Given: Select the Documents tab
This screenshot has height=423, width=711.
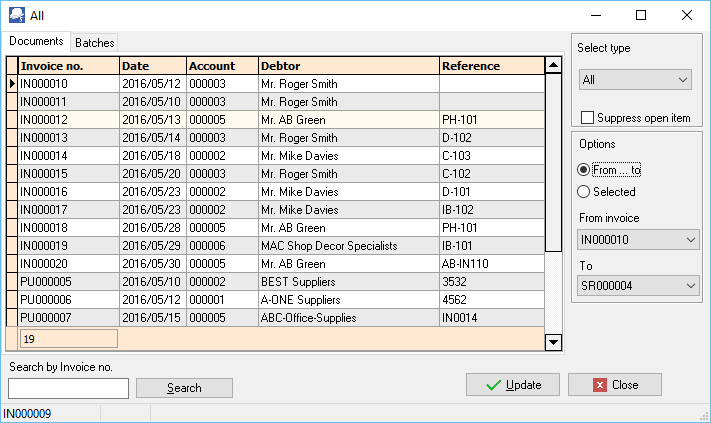Looking at the screenshot, I should (36, 42).
